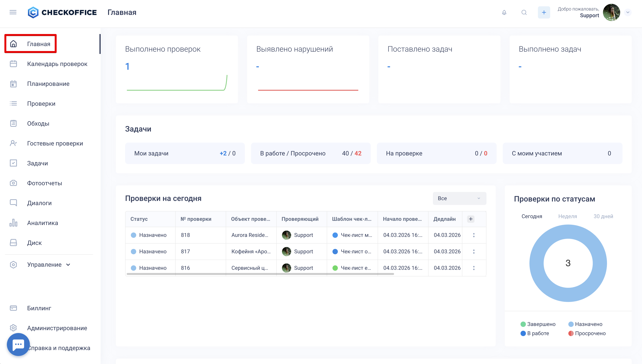This screenshot has height=364, width=642.
Task: Open Фотоотчеты camera menu item
Action: click(45, 183)
